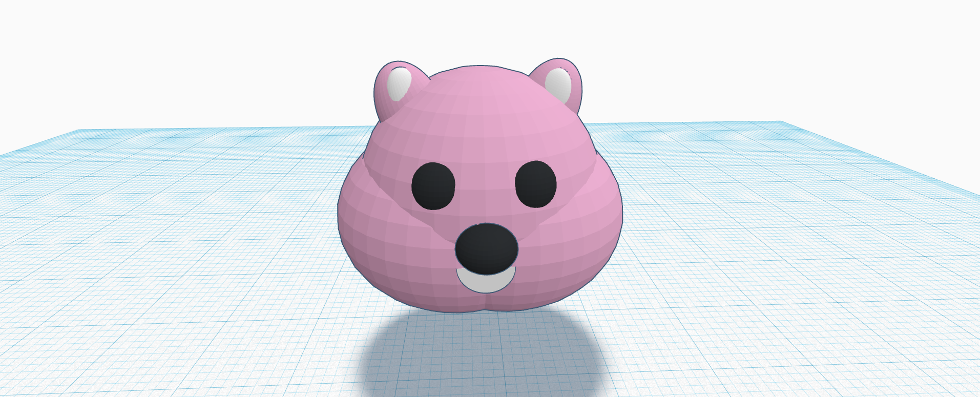Select the bear's right black eye

[535, 184]
